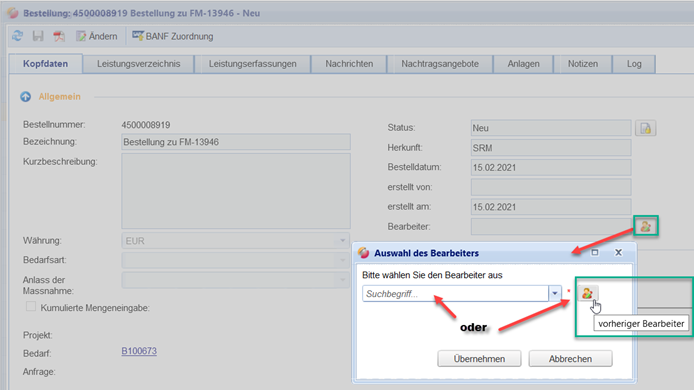Click the Ändern edit button
The width and height of the screenshot is (694, 390).
coord(96,36)
